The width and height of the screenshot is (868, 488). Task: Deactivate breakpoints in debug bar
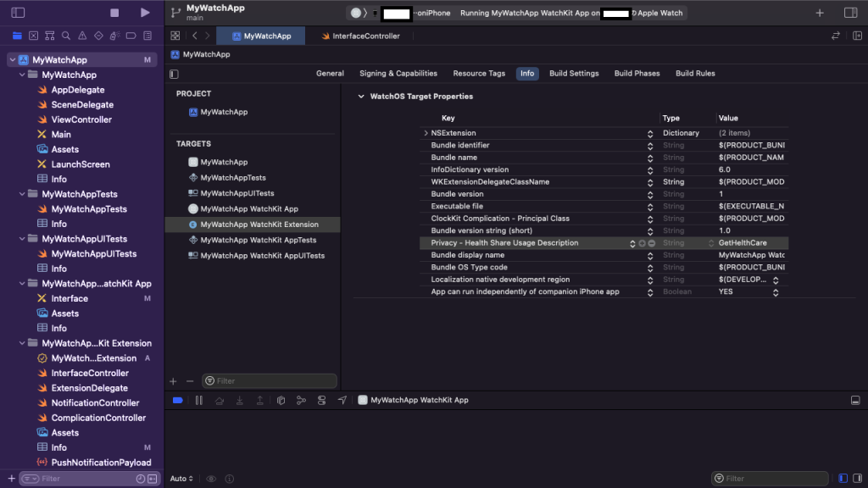pos(178,400)
